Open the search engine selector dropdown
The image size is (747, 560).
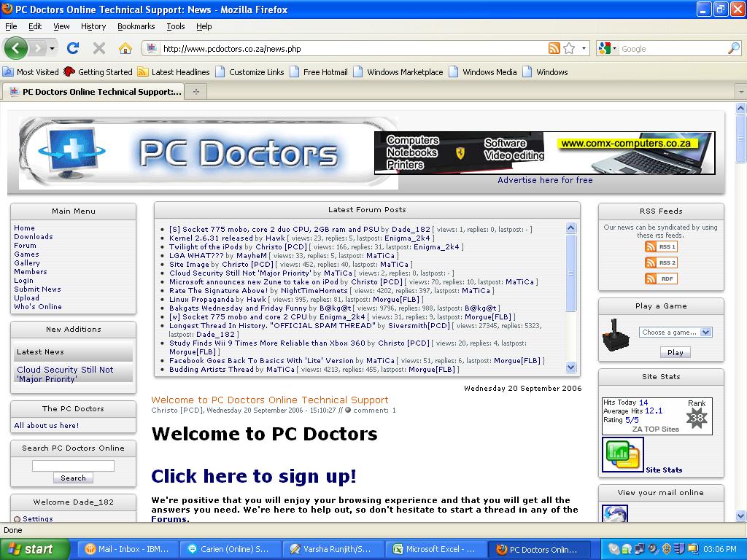click(x=607, y=49)
